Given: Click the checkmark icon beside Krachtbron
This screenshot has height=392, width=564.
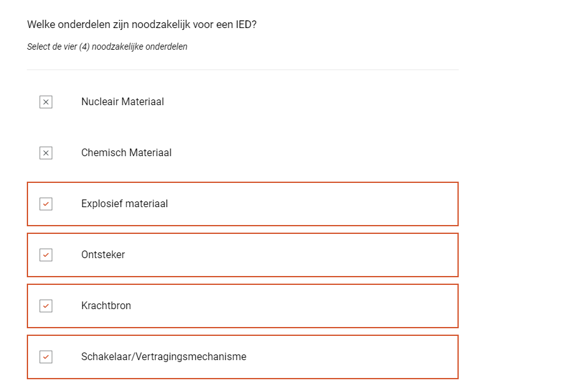Looking at the screenshot, I should pos(46,306).
